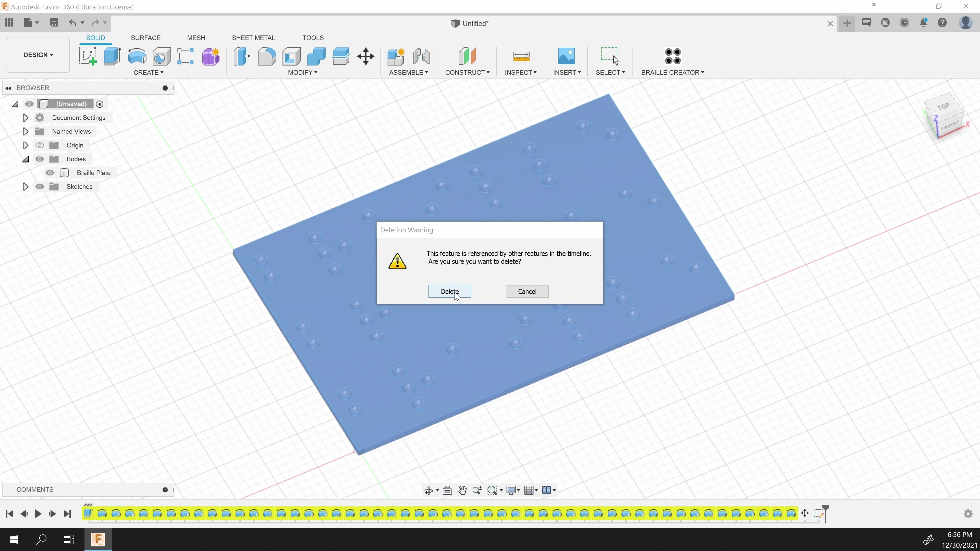Show the hidden Origin folder

[x=40, y=145]
